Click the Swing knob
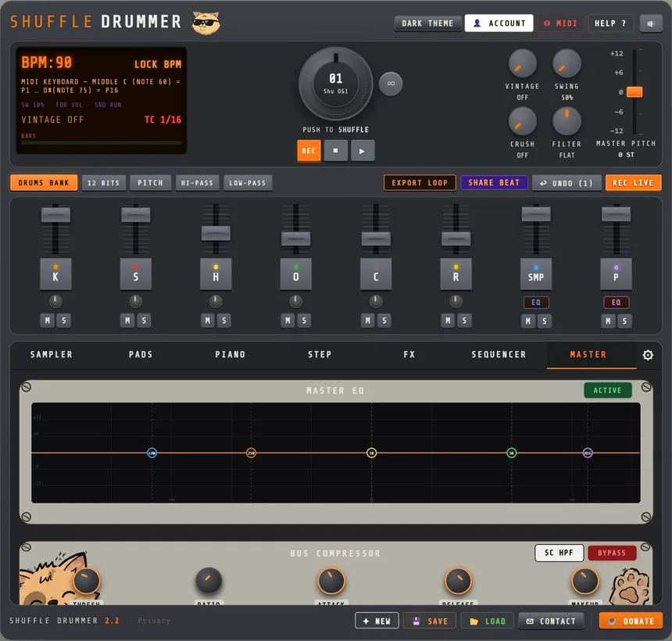Image resolution: width=672 pixels, height=641 pixels. click(x=567, y=63)
